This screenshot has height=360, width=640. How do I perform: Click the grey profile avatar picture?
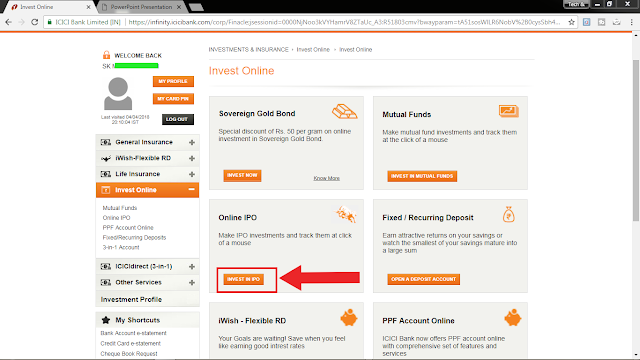click(118, 93)
